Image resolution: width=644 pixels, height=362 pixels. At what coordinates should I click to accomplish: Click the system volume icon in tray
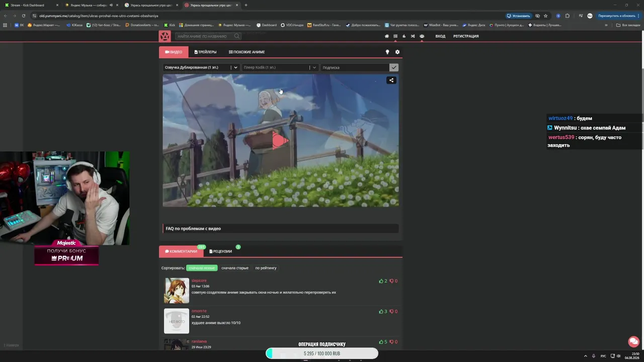point(618,356)
